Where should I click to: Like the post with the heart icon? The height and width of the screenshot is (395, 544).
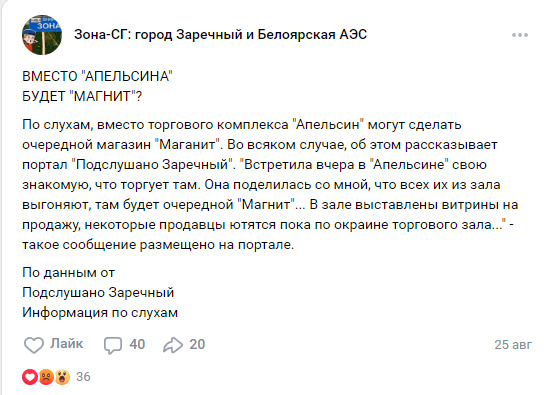point(34,345)
